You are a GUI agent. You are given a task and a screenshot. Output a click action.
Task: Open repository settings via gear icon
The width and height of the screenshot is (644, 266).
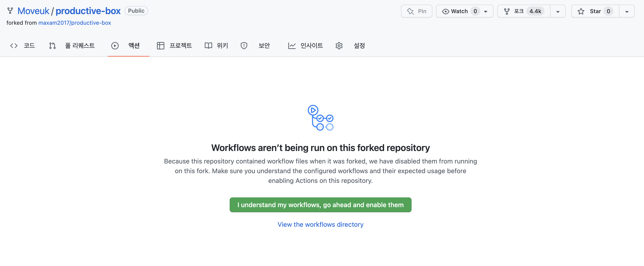click(x=339, y=45)
